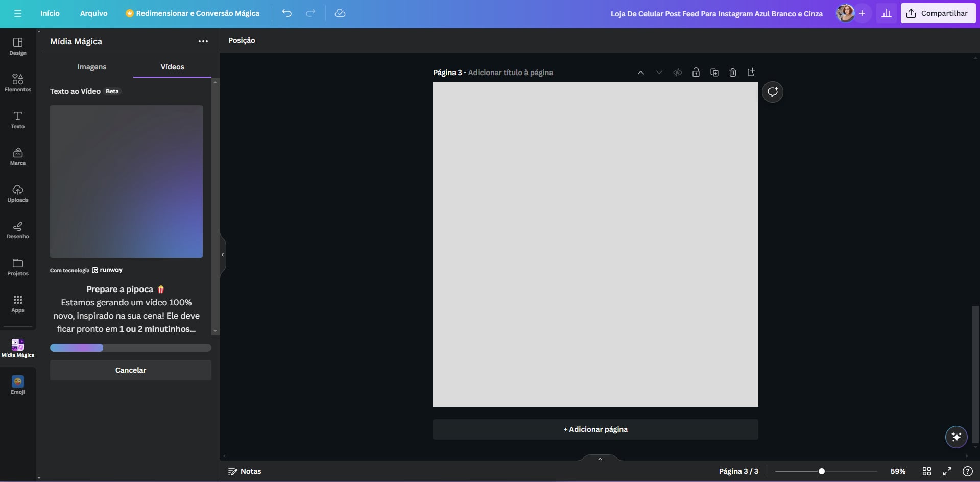The image size is (980, 482).
Task: Delete page 3 with trash icon
Action: click(x=733, y=73)
